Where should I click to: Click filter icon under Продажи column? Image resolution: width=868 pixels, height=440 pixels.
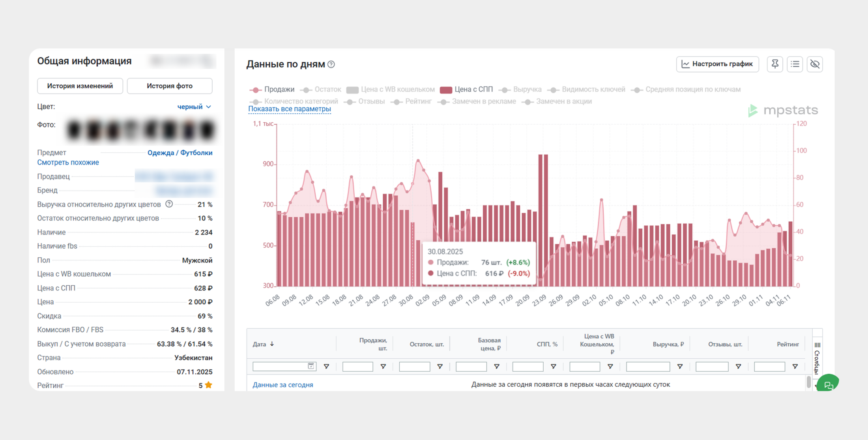(383, 367)
